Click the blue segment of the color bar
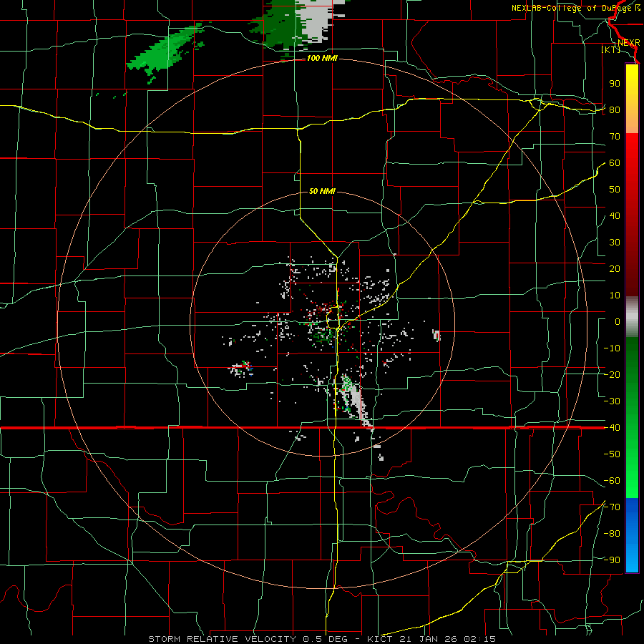 click(x=632, y=535)
